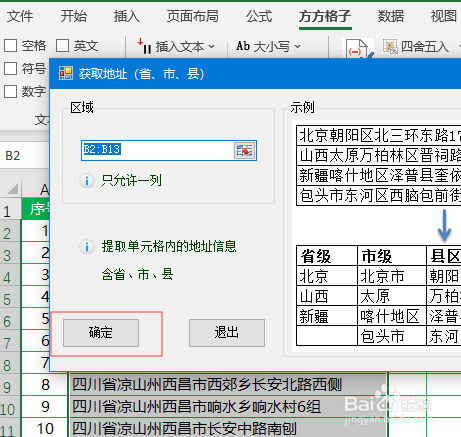The height and width of the screenshot is (437, 461).
Task: Click the 获取地址 dialog title icon
Action: pyautogui.click(x=66, y=73)
